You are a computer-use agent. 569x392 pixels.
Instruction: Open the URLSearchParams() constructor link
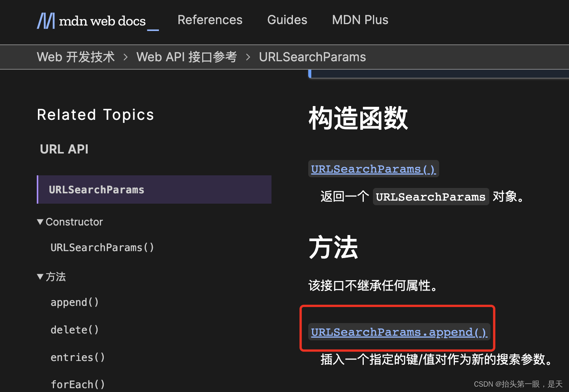373,169
